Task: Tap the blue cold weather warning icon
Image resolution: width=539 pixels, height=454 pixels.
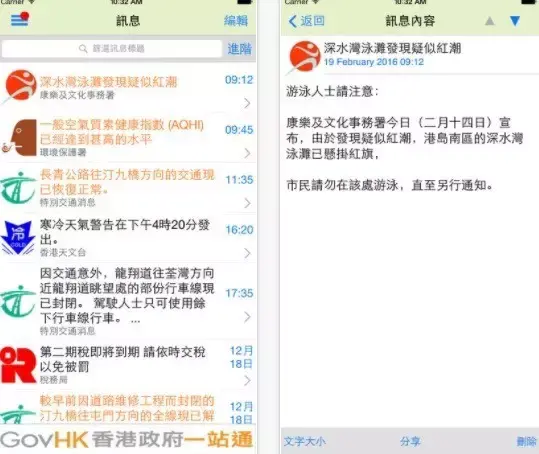Action: pos(18,237)
